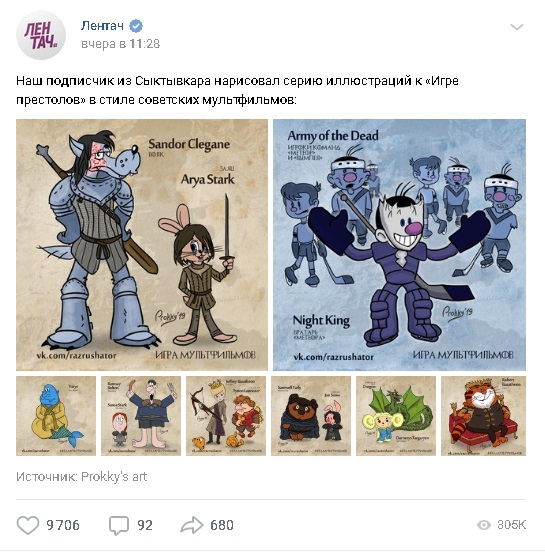The width and height of the screenshot is (545, 553).
Task: Click the blue verified checkmark badge
Action: click(x=136, y=26)
